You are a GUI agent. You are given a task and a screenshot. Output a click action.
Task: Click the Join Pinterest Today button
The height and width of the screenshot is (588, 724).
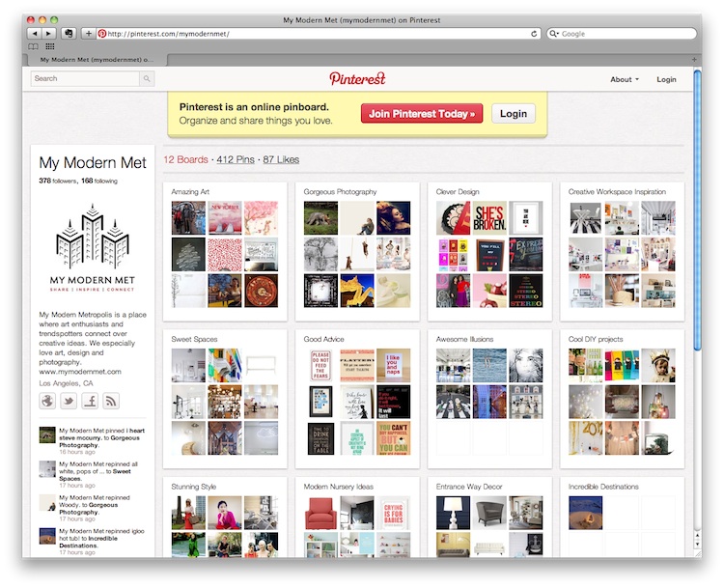(422, 114)
